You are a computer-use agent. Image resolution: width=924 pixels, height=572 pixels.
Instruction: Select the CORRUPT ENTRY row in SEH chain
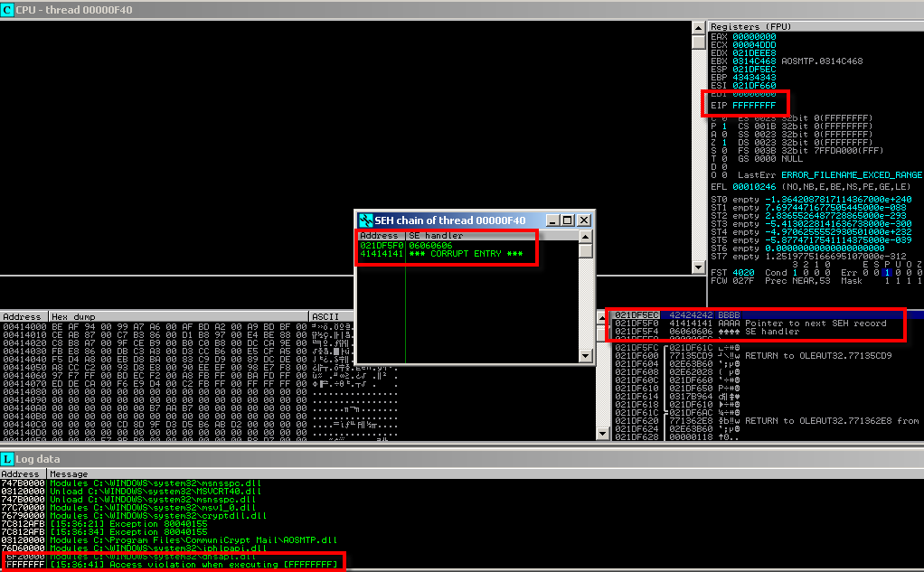[x=452, y=254]
